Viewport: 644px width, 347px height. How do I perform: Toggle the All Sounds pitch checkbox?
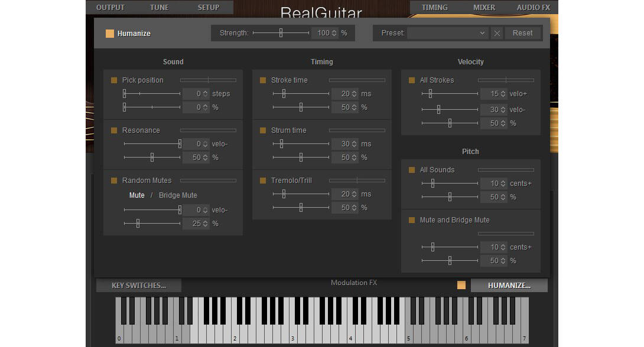(412, 170)
